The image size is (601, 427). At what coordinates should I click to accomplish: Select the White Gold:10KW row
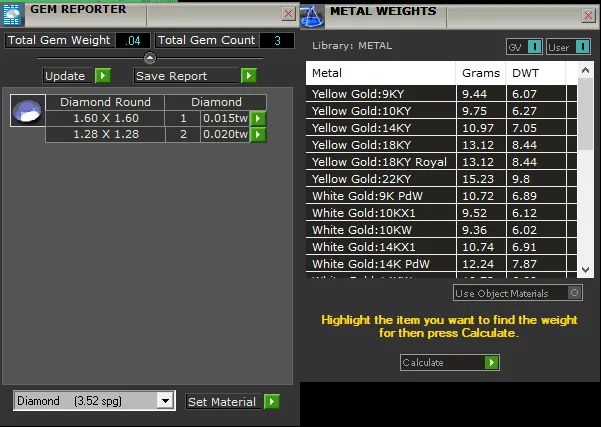point(441,230)
